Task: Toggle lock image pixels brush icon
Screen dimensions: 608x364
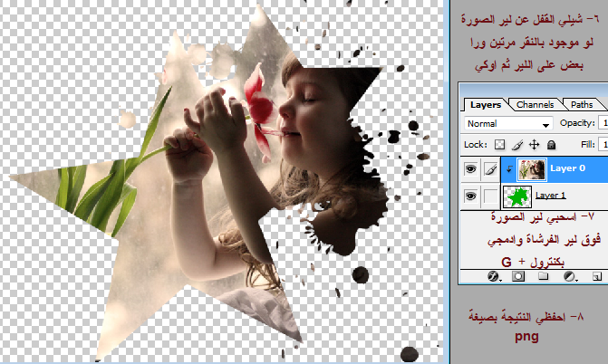Action: click(x=516, y=144)
